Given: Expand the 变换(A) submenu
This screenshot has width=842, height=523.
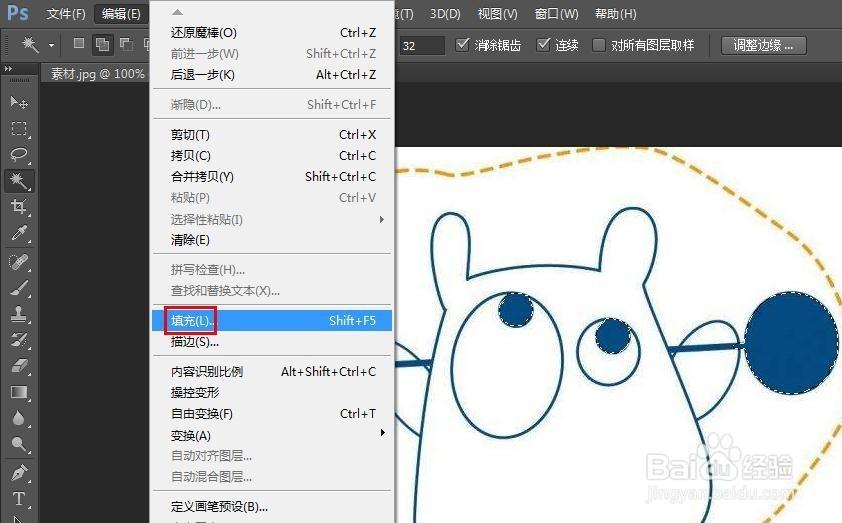Looking at the screenshot, I should point(272,435).
